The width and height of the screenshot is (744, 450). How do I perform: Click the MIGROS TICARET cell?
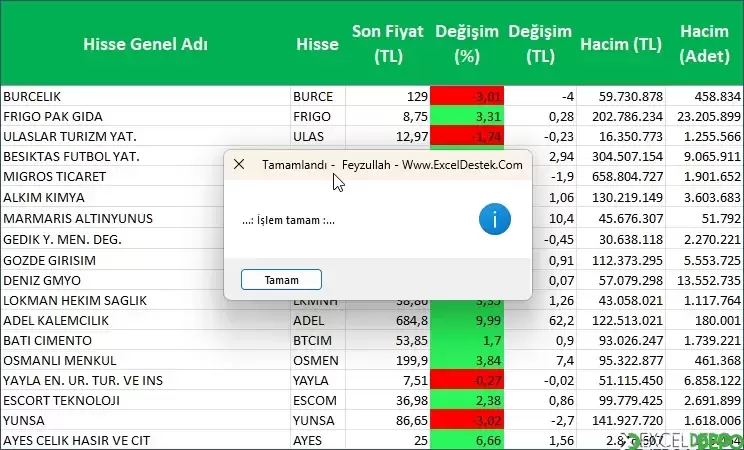point(112,176)
